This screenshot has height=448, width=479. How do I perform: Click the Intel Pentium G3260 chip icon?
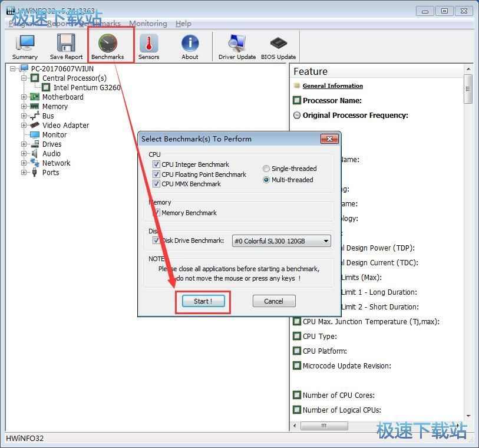point(46,87)
